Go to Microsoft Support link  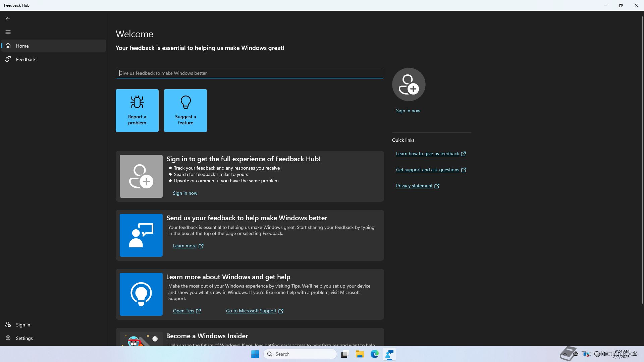[251, 311]
